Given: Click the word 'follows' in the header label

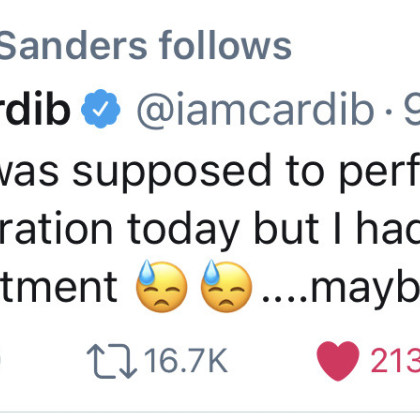Looking at the screenshot, I should point(225,45).
